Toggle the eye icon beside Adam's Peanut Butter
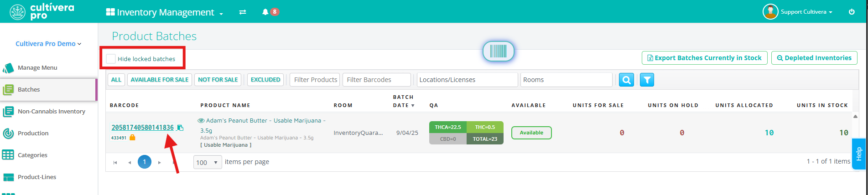The width and height of the screenshot is (868, 195). coord(201,121)
